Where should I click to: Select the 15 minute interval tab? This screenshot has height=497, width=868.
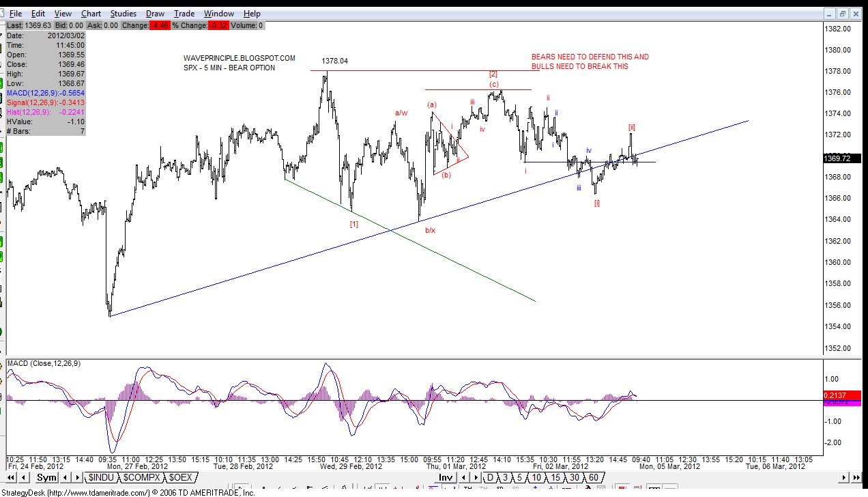[555, 477]
